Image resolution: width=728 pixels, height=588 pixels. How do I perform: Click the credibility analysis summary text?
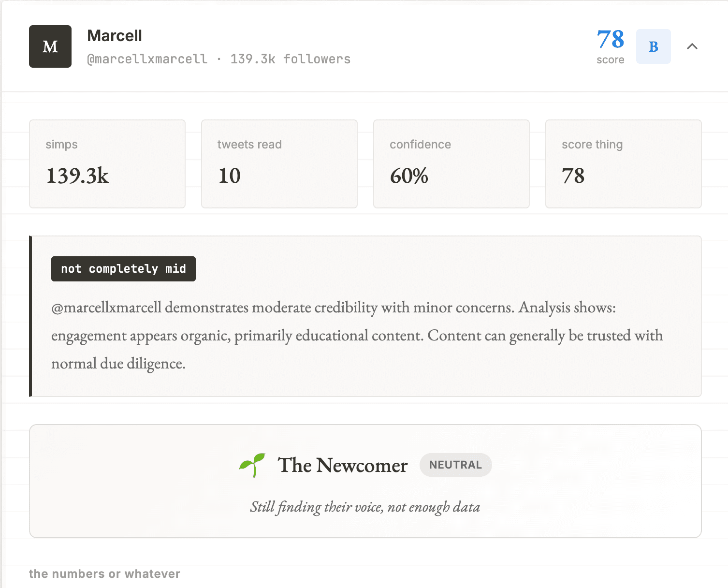point(358,336)
